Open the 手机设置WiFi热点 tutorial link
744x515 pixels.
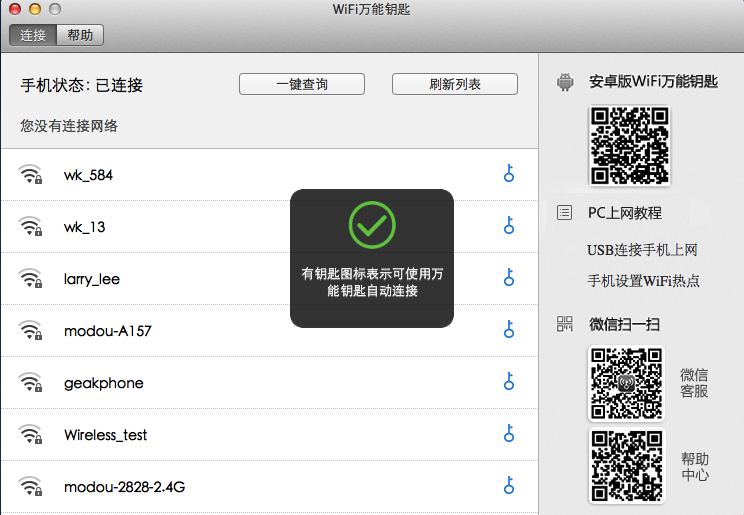pyautogui.click(x=643, y=281)
